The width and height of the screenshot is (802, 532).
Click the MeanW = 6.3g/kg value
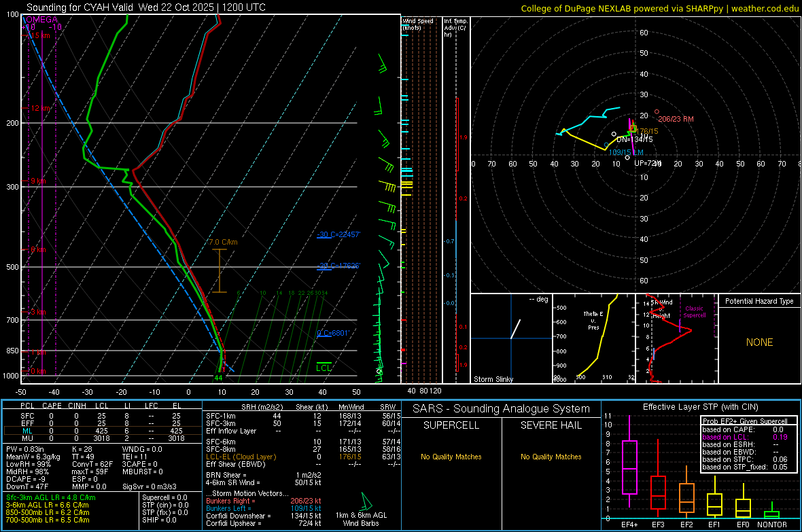point(33,457)
